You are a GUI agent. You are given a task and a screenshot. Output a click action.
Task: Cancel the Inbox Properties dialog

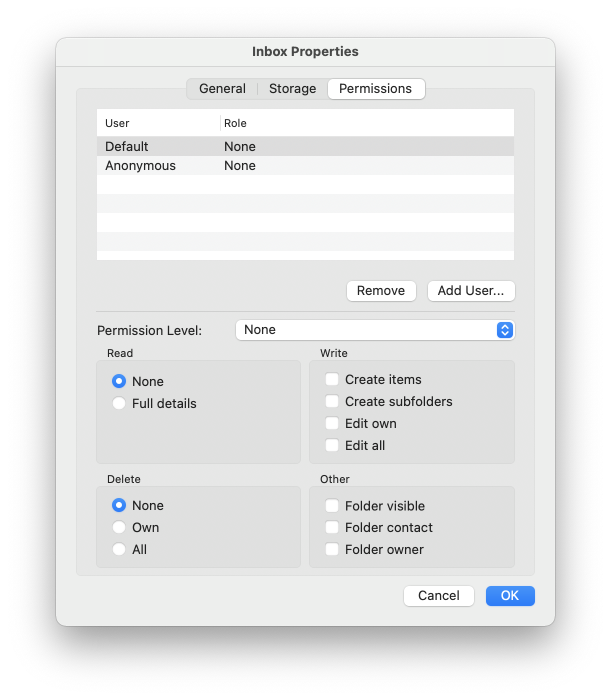point(438,595)
